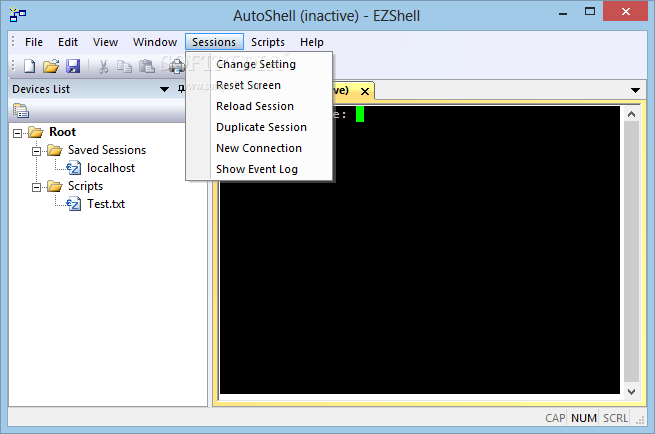Screen dimensions: 655x434
Task: Click the CAP status bar indicator
Action: click(x=555, y=418)
